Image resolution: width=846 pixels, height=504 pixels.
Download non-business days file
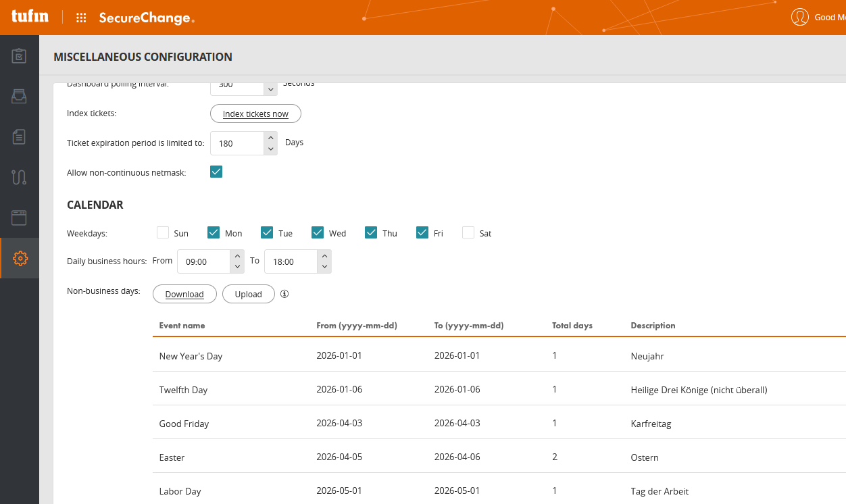coord(184,294)
